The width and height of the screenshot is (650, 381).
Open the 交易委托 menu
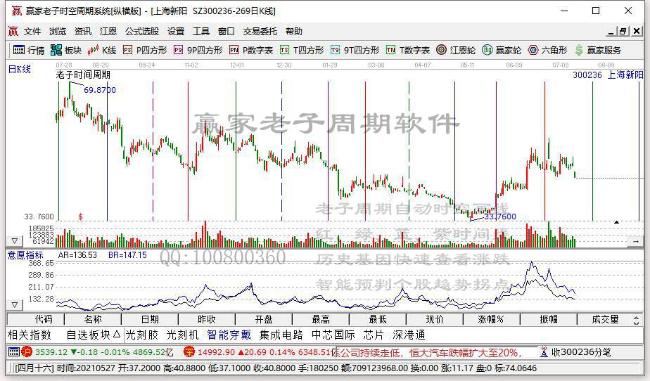pyautogui.click(x=260, y=31)
